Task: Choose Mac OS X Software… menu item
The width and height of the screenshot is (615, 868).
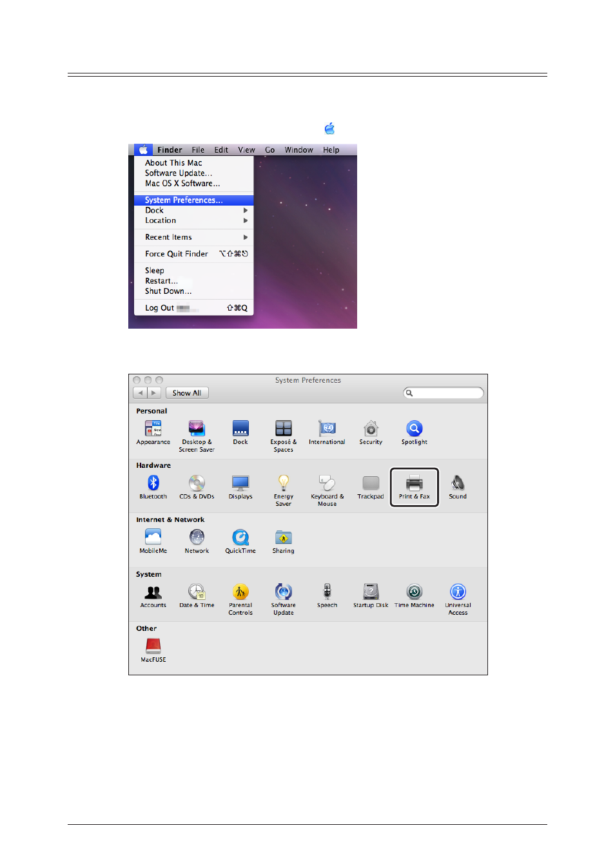Action: tap(193, 184)
